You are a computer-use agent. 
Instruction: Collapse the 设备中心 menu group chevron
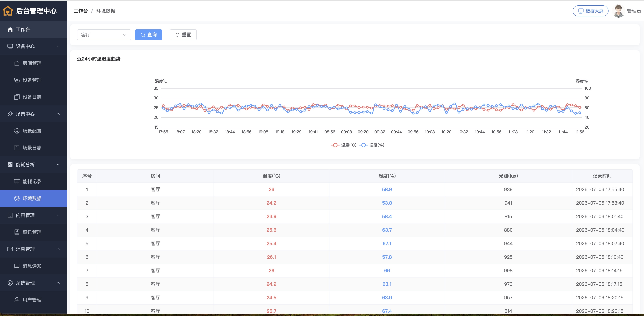pos(58,46)
